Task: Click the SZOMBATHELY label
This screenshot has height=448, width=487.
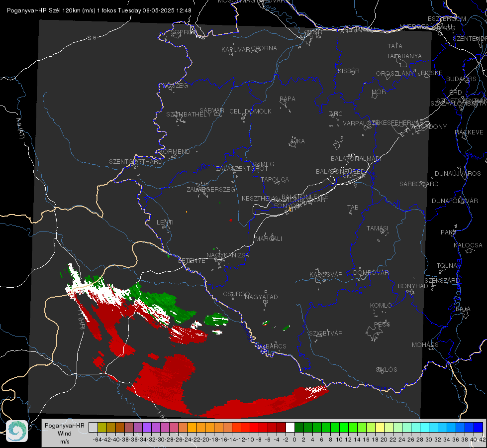Action: point(189,114)
